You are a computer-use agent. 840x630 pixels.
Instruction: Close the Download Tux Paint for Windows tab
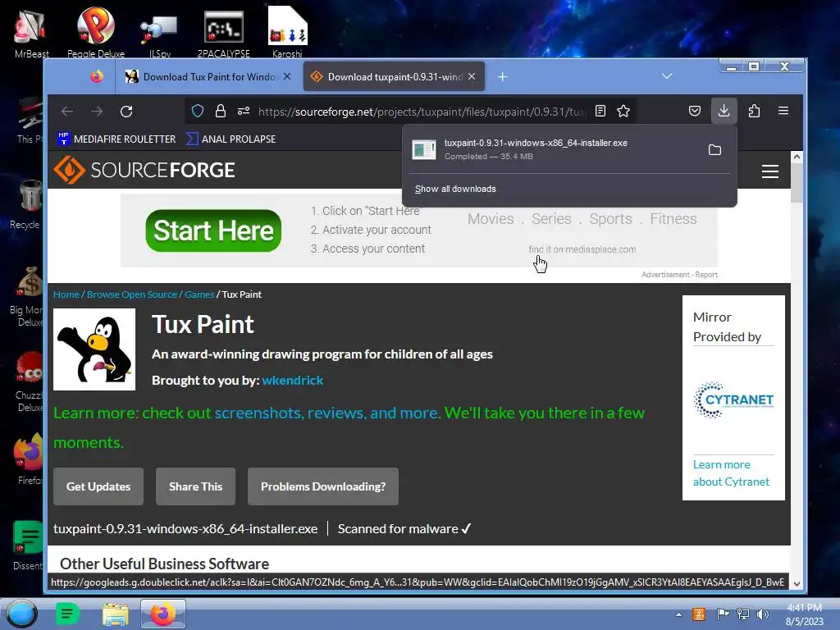coord(287,76)
